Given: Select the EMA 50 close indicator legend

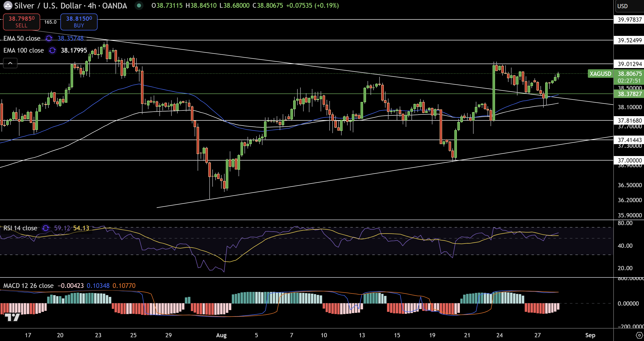Looking at the screenshot, I should 22,38.
